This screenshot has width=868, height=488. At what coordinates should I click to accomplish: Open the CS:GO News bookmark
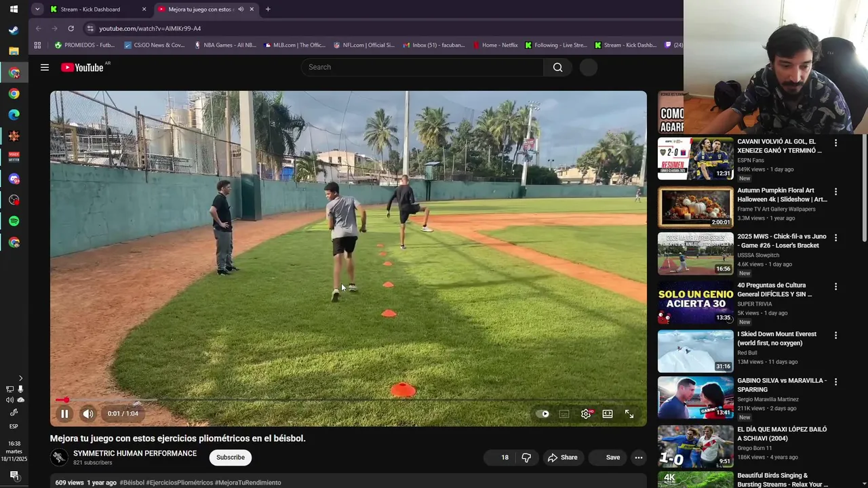[x=155, y=45]
